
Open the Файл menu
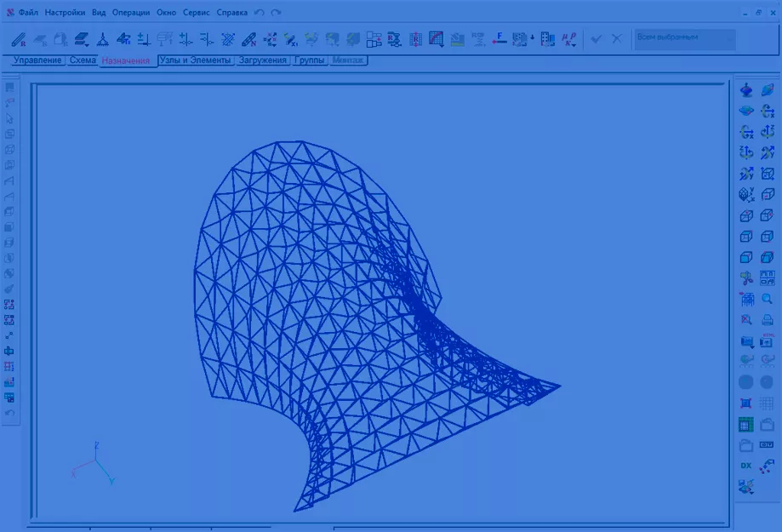click(28, 13)
